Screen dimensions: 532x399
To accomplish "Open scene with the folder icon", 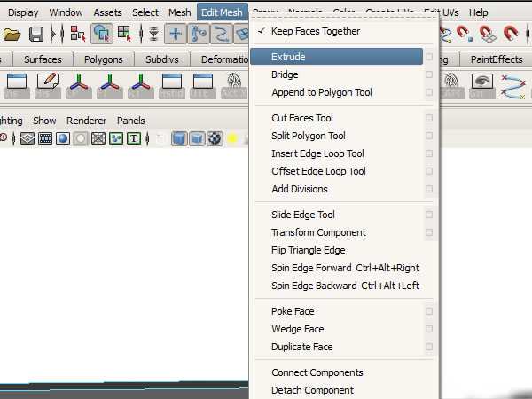I will [12, 34].
